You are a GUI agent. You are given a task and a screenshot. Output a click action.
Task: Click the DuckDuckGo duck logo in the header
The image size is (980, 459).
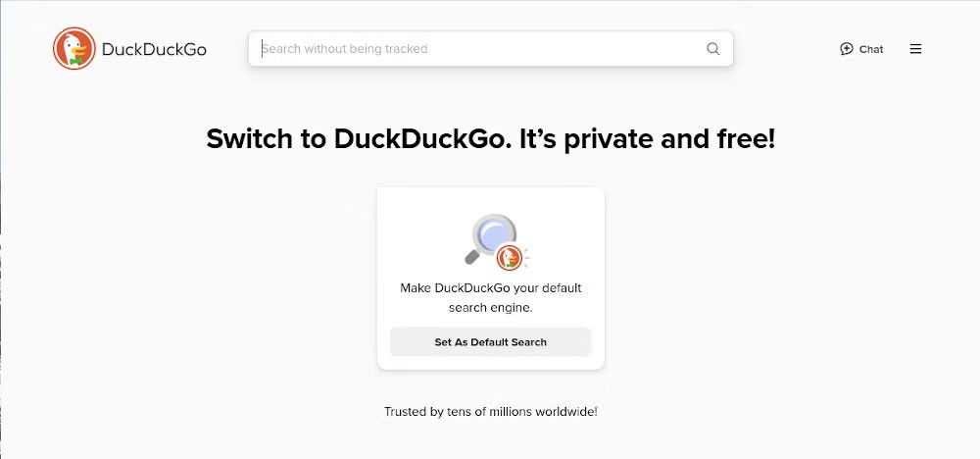tap(74, 49)
